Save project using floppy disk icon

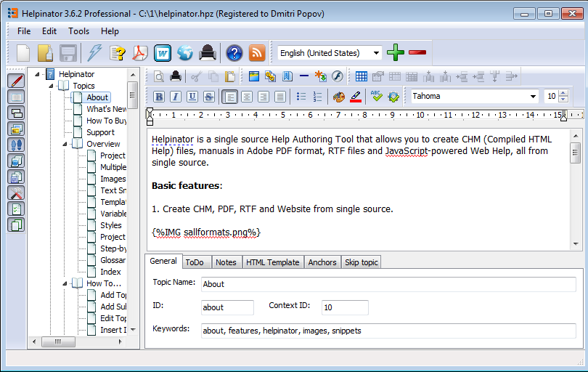pos(68,53)
